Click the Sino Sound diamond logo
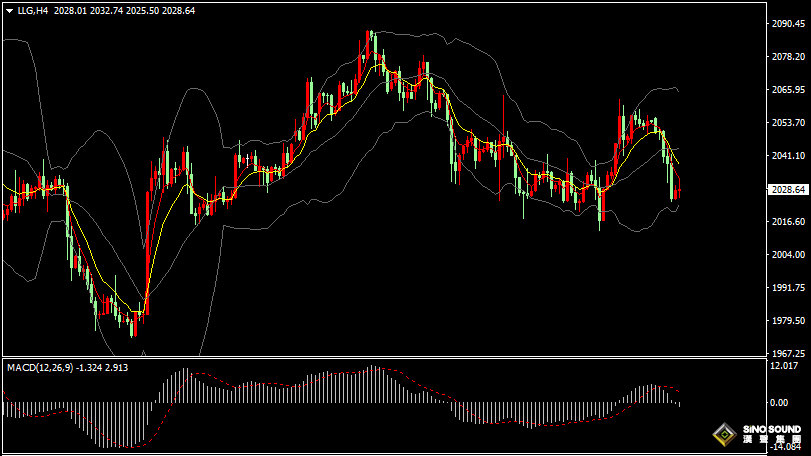Screen dimensions: 811x456 point(724,435)
